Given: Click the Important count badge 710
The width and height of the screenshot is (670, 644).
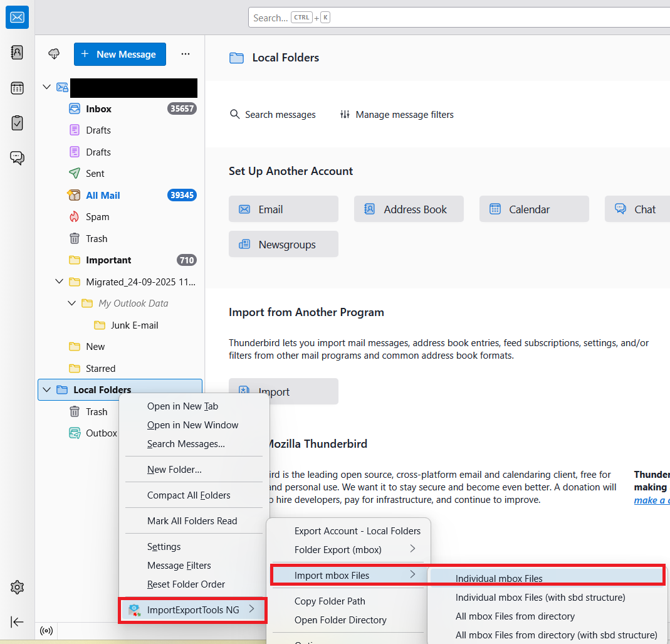Looking at the screenshot, I should click(187, 260).
